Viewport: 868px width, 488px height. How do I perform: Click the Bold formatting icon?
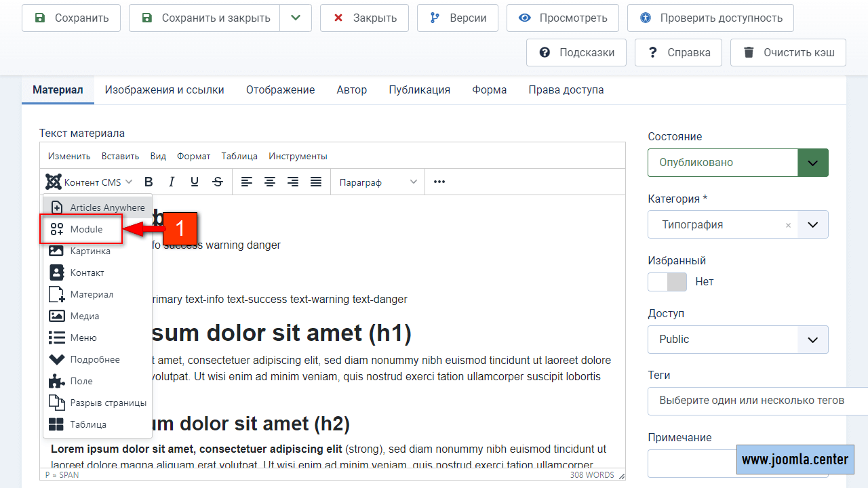(x=149, y=182)
